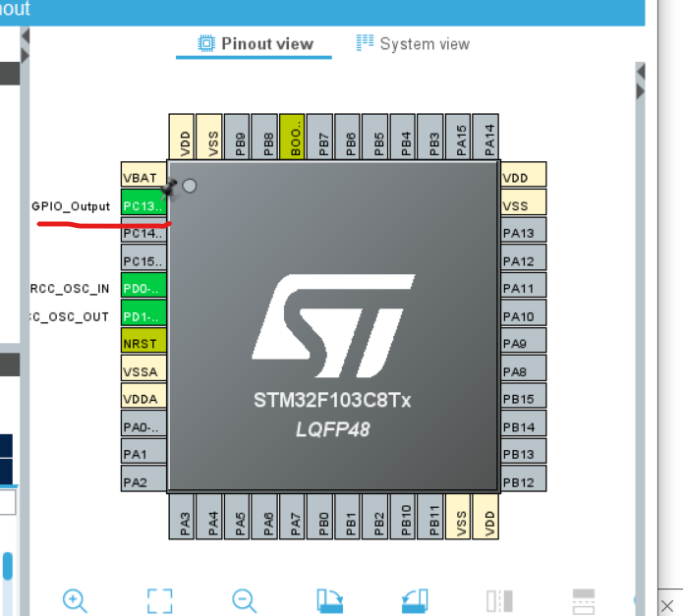
Task: Switch to the Pinout view tab
Action: [256, 43]
